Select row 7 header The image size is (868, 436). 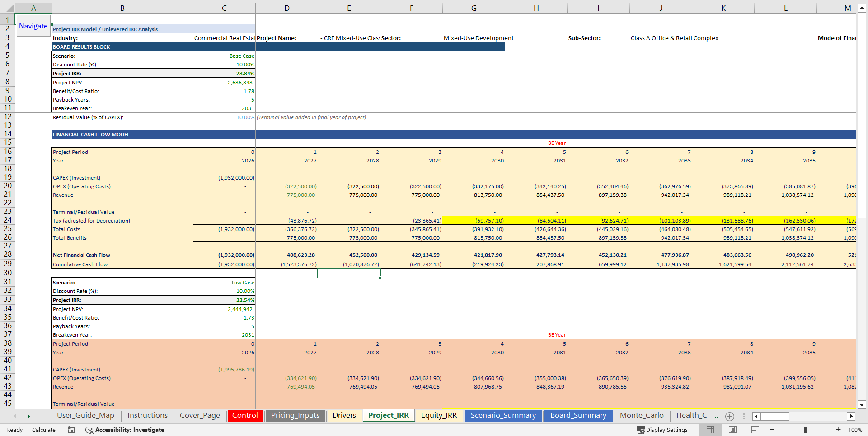(7, 73)
